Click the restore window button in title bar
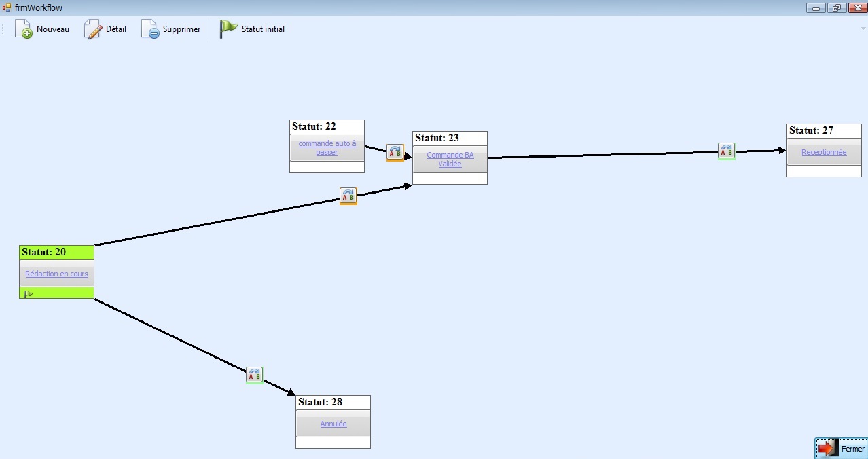 tap(835, 8)
